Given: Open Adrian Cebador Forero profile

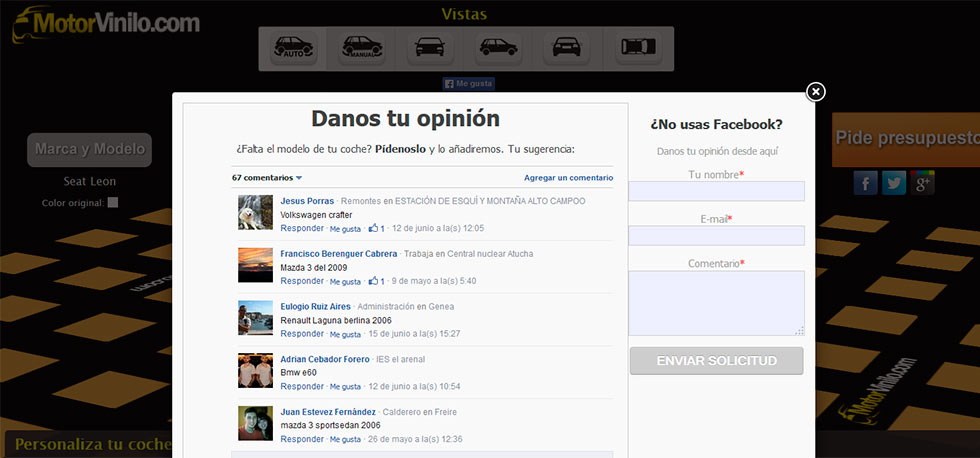Looking at the screenshot, I should (324, 359).
